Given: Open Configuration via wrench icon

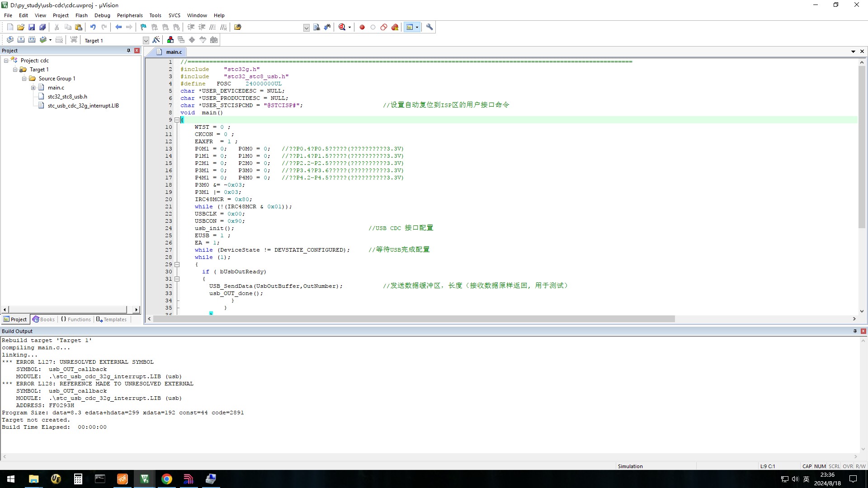Looking at the screenshot, I should point(429,27).
